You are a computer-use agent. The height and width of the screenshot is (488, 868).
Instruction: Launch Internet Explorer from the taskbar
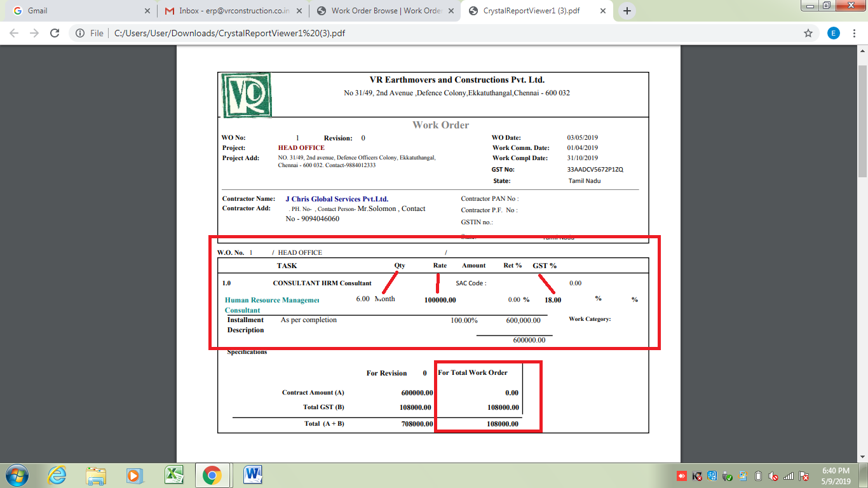(x=58, y=475)
